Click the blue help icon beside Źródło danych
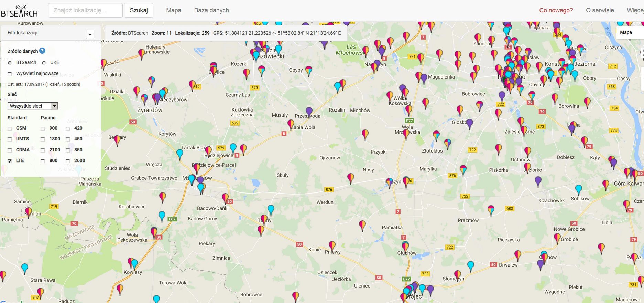This screenshot has height=303, width=644. click(42, 51)
